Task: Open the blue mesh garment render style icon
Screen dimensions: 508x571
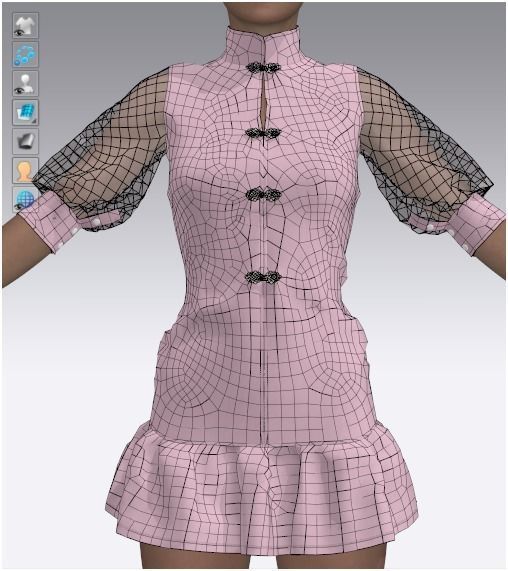Action: (25, 113)
